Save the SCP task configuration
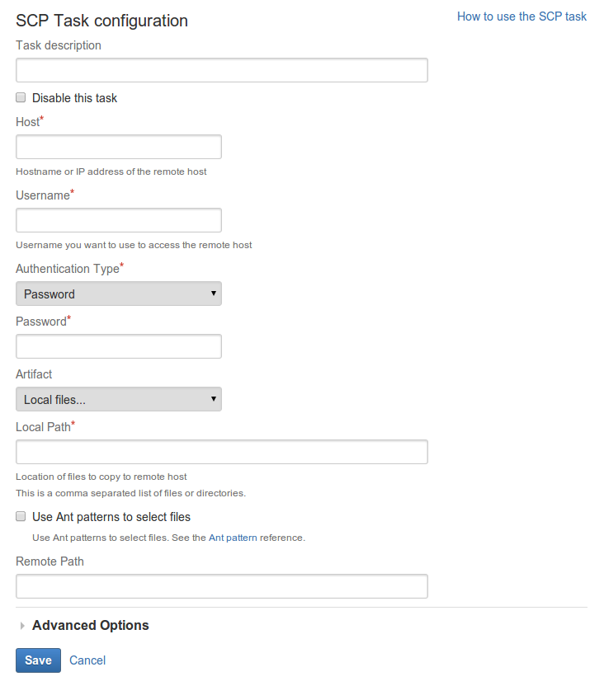Image resolution: width=604 pixels, height=700 pixels. coord(38,660)
